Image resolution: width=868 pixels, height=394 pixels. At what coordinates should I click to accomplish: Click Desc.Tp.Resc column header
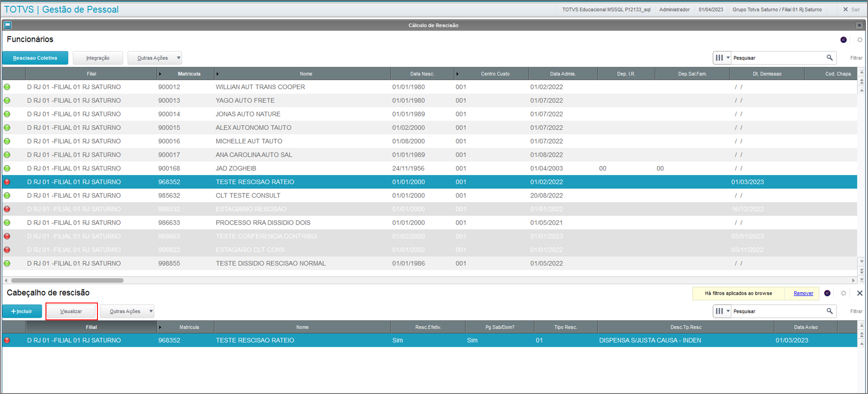point(686,327)
